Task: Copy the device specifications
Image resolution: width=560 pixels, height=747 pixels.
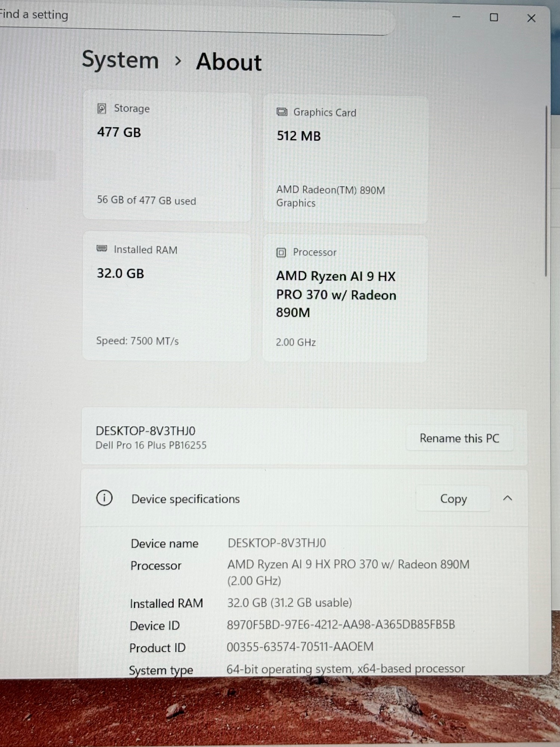Action: pyautogui.click(x=453, y=499)
